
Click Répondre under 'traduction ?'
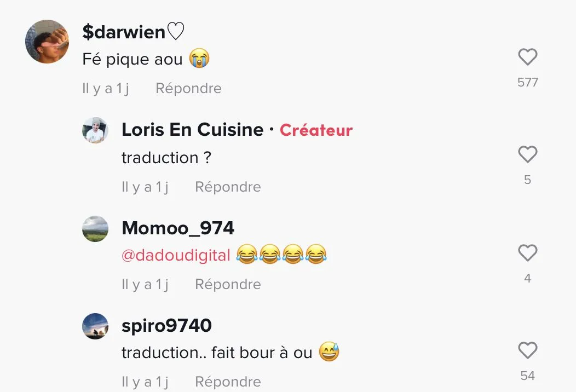coord(228,187)
